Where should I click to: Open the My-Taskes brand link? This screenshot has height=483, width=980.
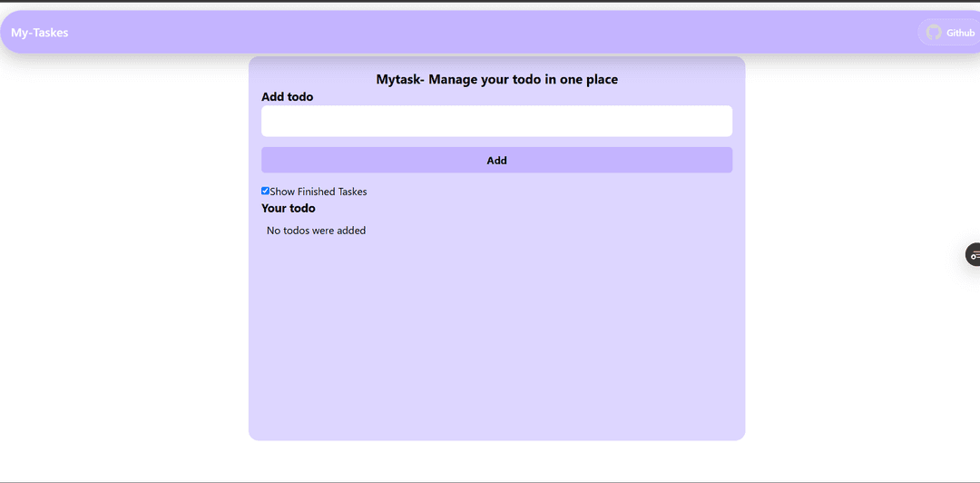click(39, 33)
